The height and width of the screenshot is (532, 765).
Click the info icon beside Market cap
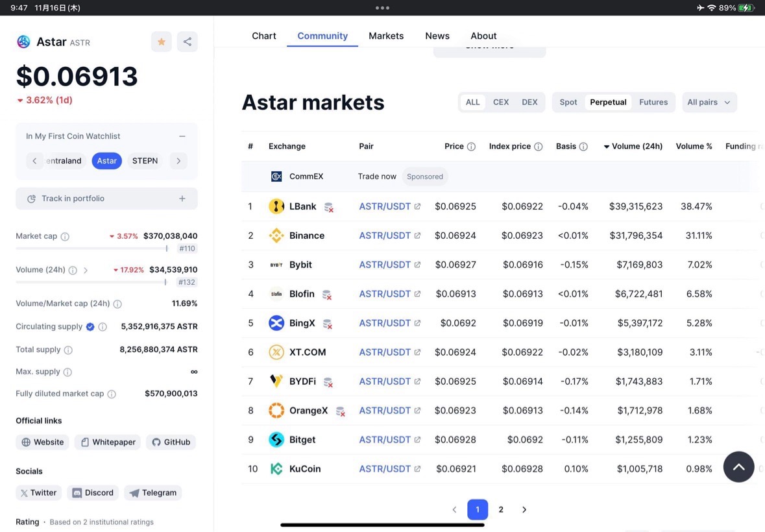coord(65,237)
